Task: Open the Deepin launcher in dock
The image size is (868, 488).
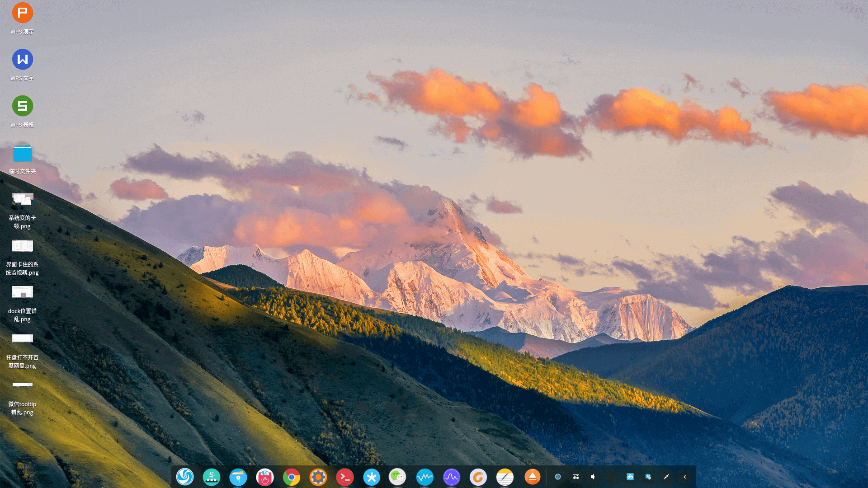Action: tap(185, 477)
